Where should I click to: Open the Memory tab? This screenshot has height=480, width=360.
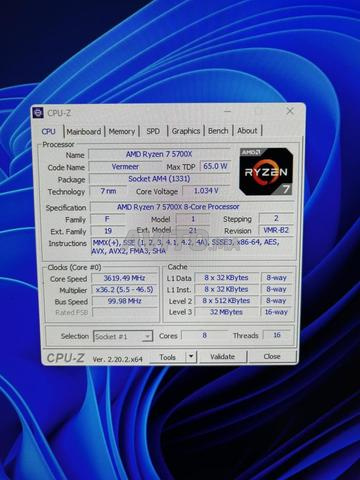(x=122, y=131)
